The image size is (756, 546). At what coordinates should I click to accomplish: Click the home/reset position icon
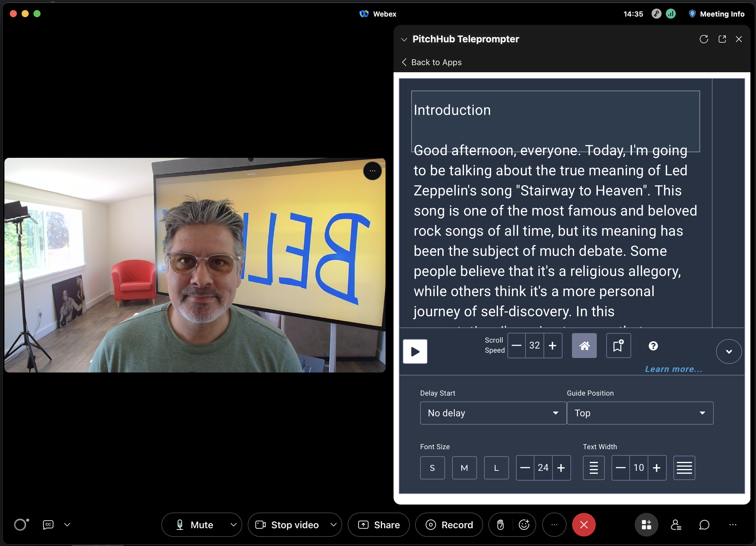pyautogui.click(x=584, y=346)
